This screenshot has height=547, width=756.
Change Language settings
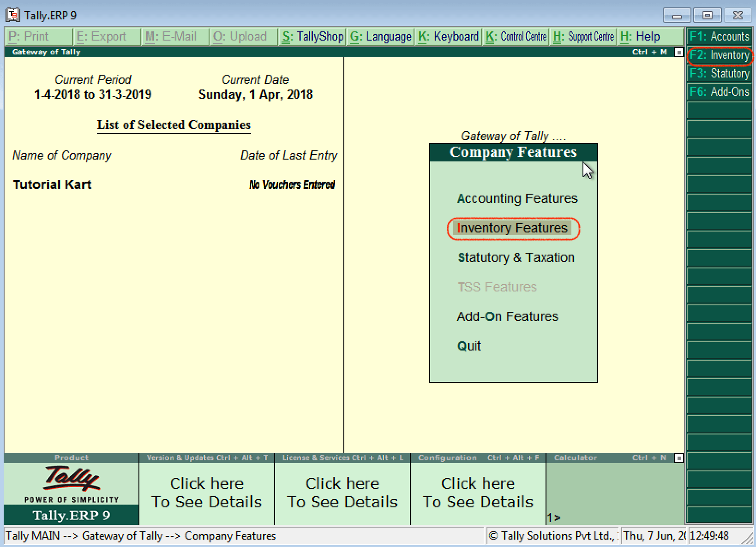click(379, 36)
